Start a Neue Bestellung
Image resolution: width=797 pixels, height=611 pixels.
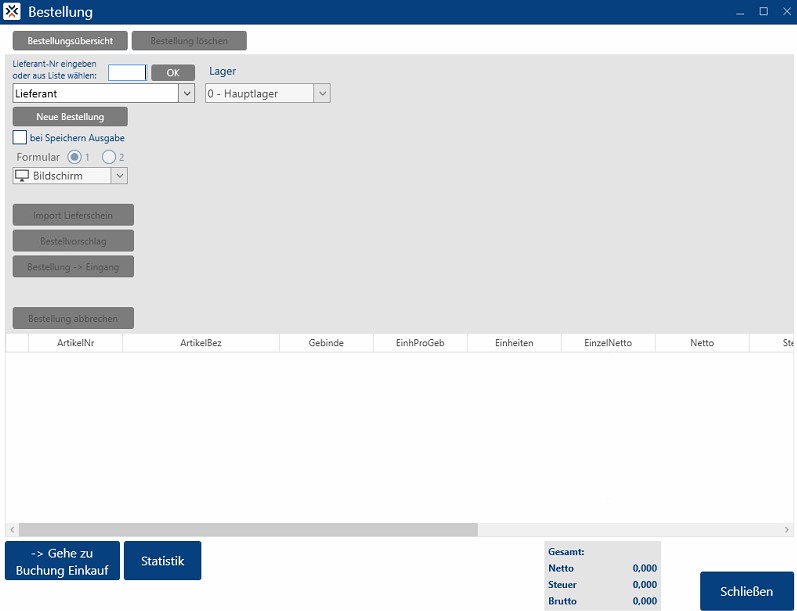70,117
